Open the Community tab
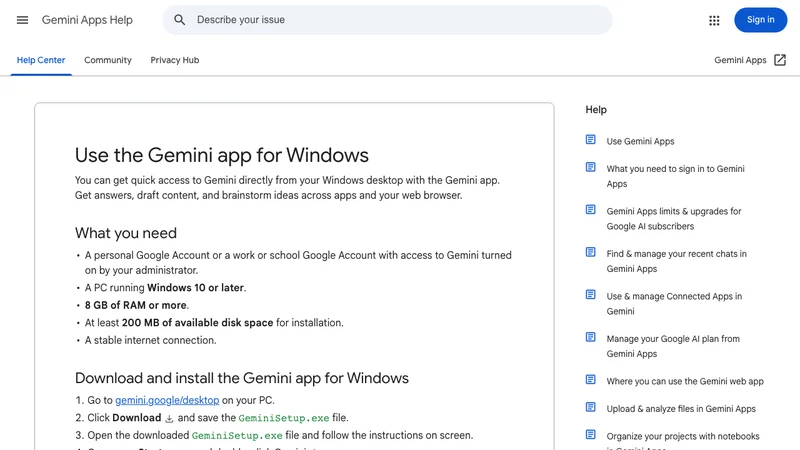Screen dimensions: 800x450 108,60
